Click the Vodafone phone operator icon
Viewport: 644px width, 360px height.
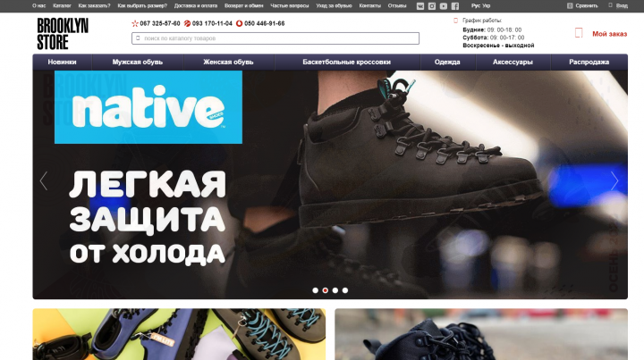[239, 23]
